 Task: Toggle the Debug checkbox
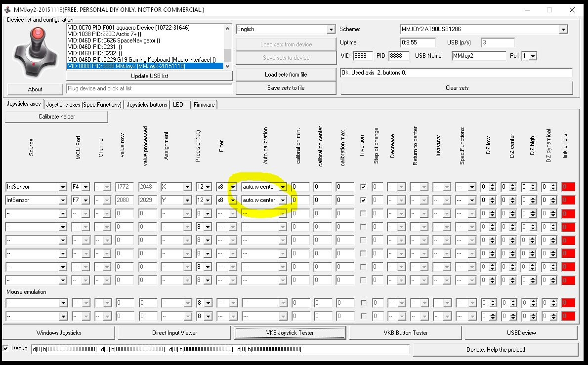(6, 348)
